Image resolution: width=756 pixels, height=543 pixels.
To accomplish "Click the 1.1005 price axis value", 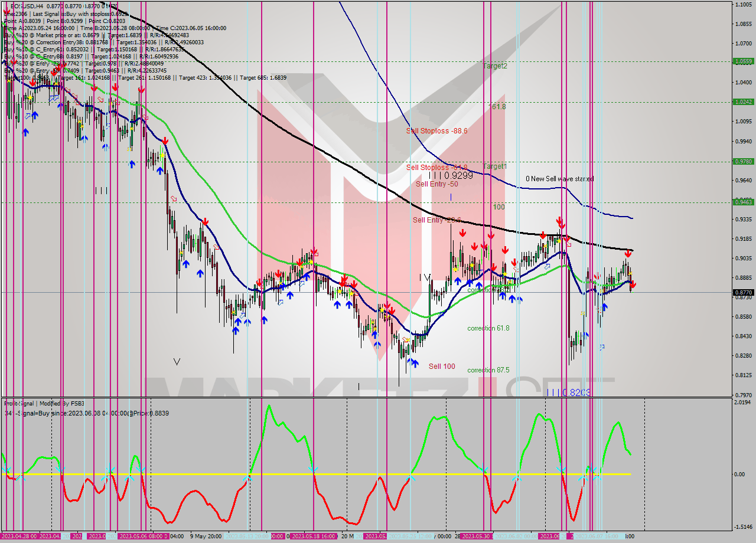I will coord(742,5).
